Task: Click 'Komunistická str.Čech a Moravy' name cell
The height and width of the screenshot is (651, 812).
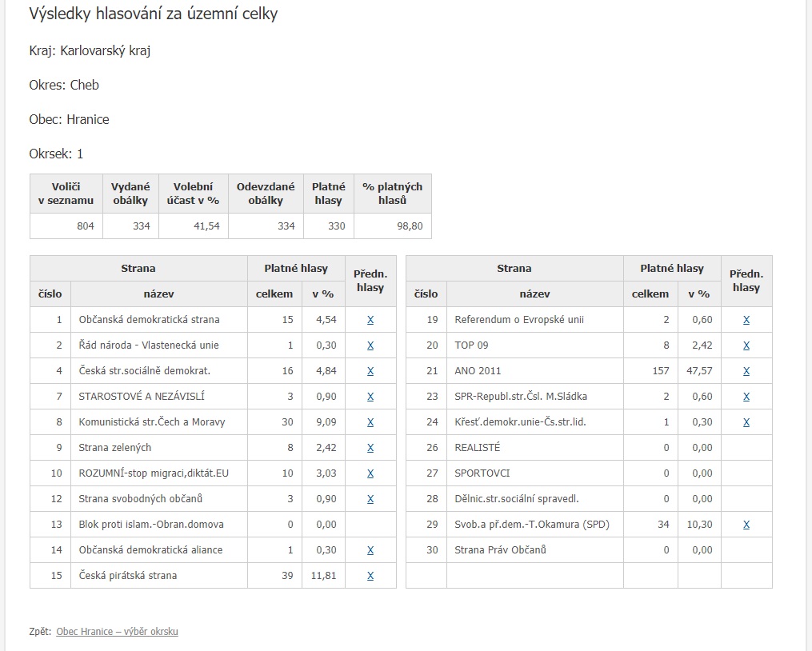Action: pyautogui.click(x=159, y=422)
